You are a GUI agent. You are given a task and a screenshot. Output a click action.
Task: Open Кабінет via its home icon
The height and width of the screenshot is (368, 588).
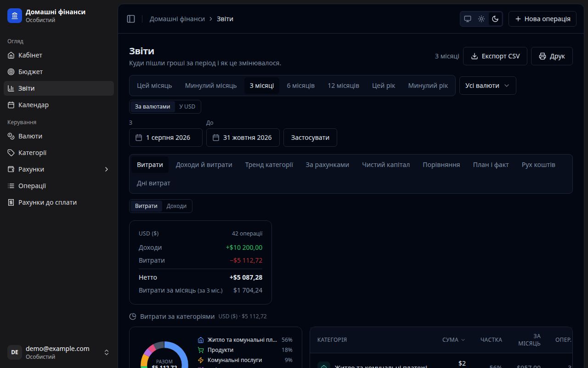(11, 55)
